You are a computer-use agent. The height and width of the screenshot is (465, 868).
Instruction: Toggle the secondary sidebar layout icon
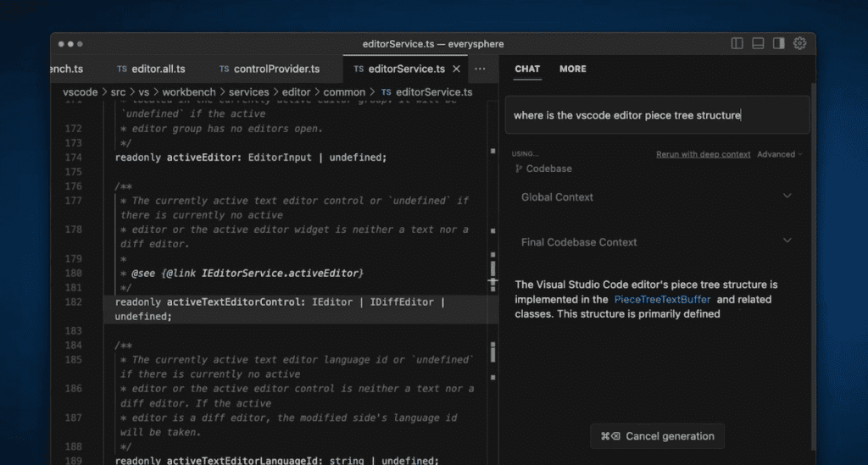pos(779,44)
